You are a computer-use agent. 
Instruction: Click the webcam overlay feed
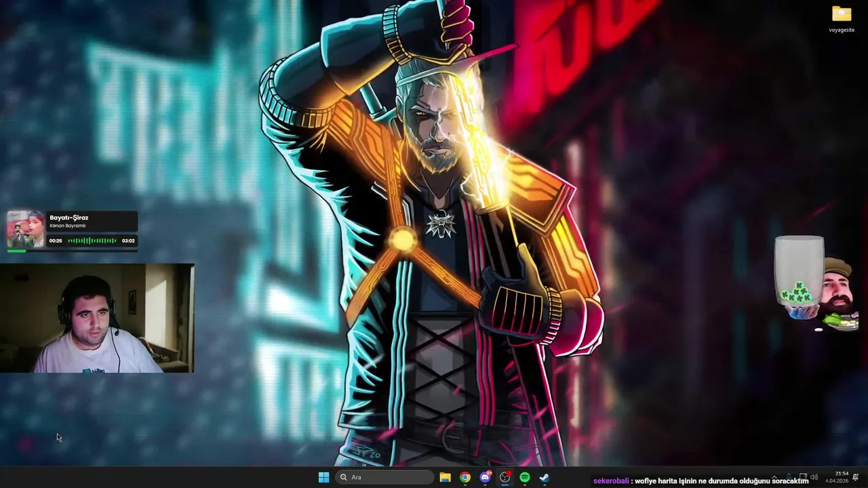97,319
